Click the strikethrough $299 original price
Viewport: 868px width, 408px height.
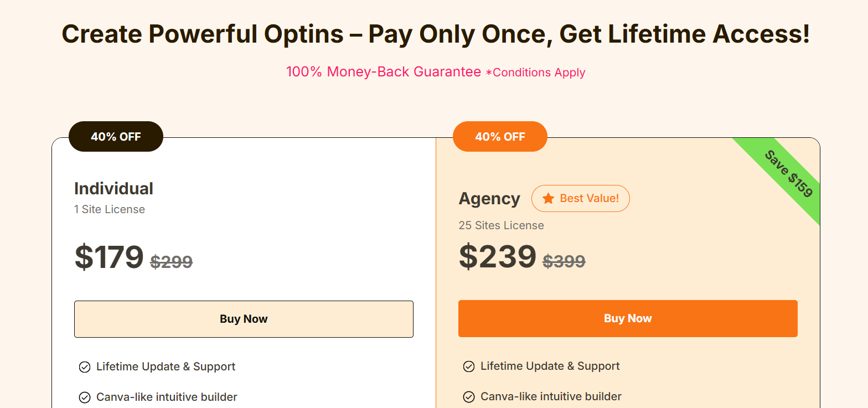[172, 261]
